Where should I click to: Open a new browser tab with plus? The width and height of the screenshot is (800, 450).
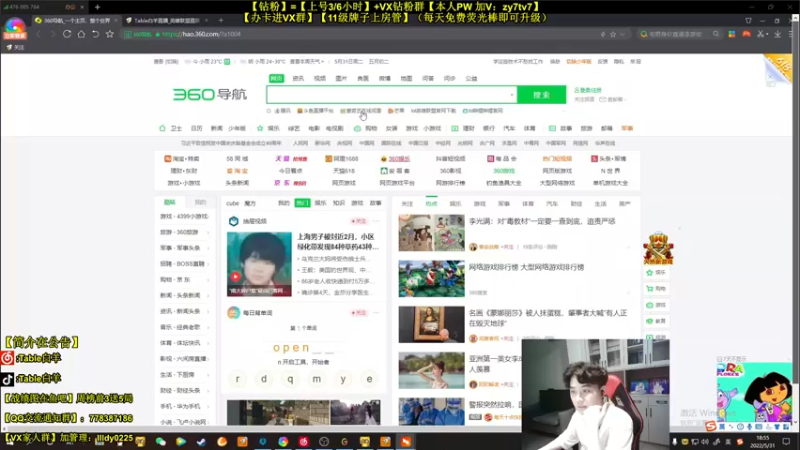coord(221,20)
